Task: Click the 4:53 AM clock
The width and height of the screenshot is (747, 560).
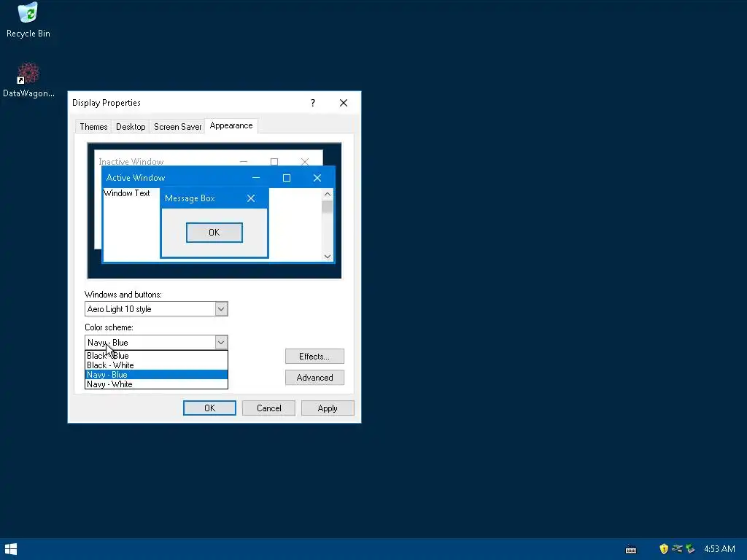Action: click(719, 549)
